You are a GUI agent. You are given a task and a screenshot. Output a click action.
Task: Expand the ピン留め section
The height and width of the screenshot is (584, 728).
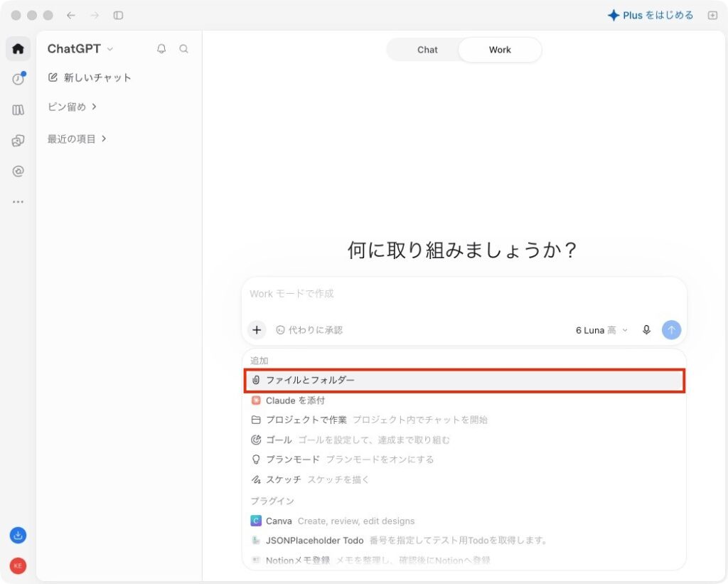[x=72, y=107]
